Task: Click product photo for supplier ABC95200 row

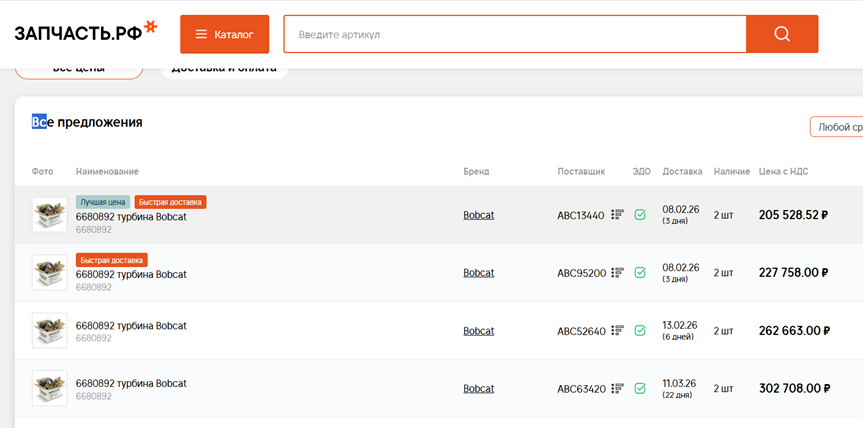Action: point(50,272)
